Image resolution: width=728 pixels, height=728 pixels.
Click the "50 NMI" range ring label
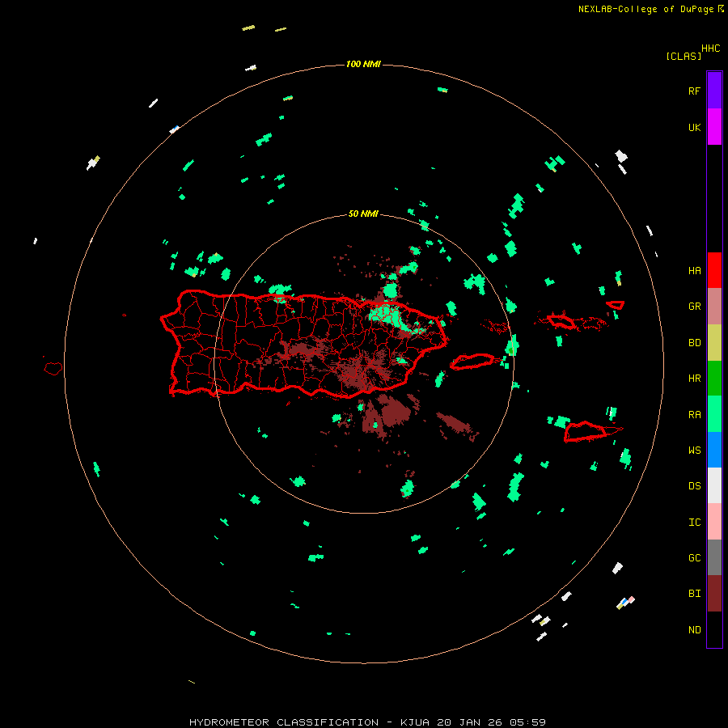coord(363,214)
